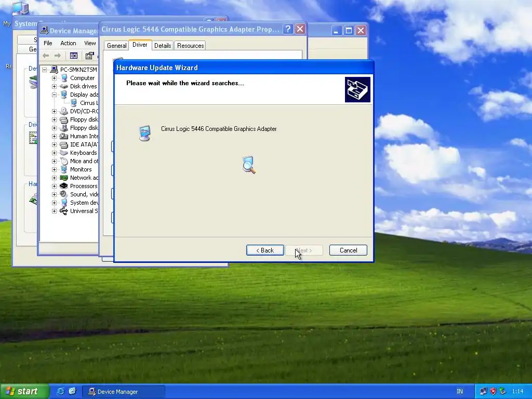This screenshot has height=399, width=532.
Task: Select the IDE ATA/ATAPI controllers icon
Action: [x=64, y=144]
